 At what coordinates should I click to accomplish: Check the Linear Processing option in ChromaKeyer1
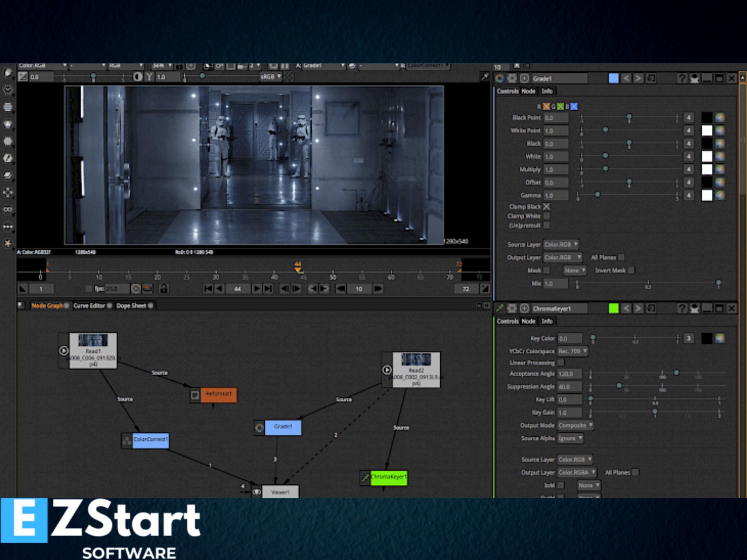tap(560, 362)
